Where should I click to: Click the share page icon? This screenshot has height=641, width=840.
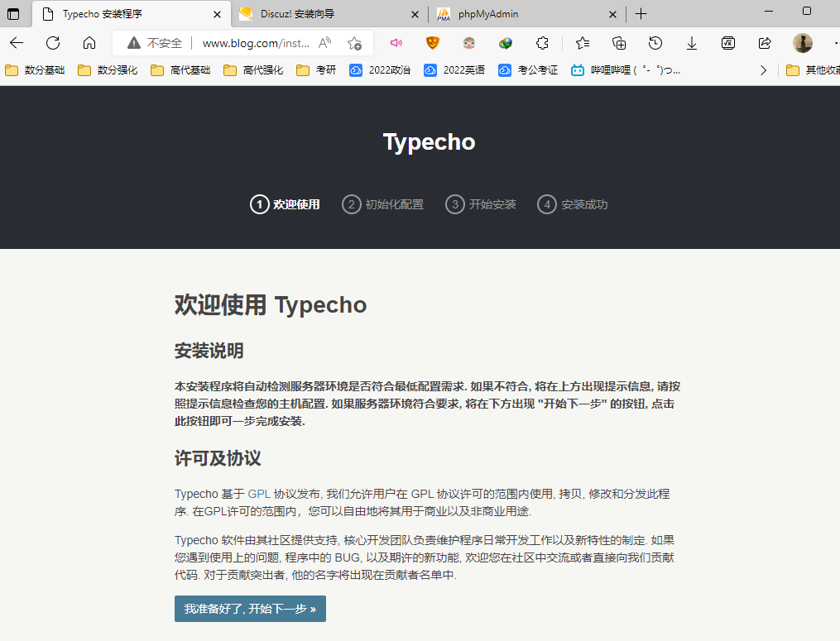tap(765, 43)
